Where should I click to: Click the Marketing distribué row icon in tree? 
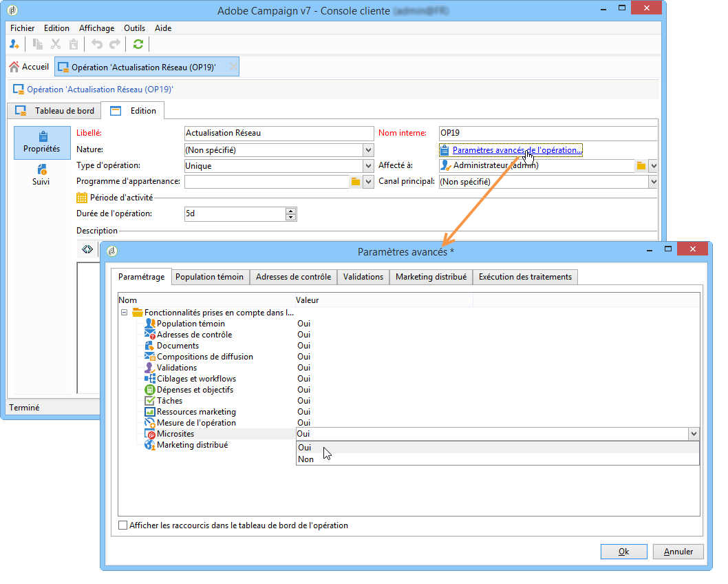149,445
